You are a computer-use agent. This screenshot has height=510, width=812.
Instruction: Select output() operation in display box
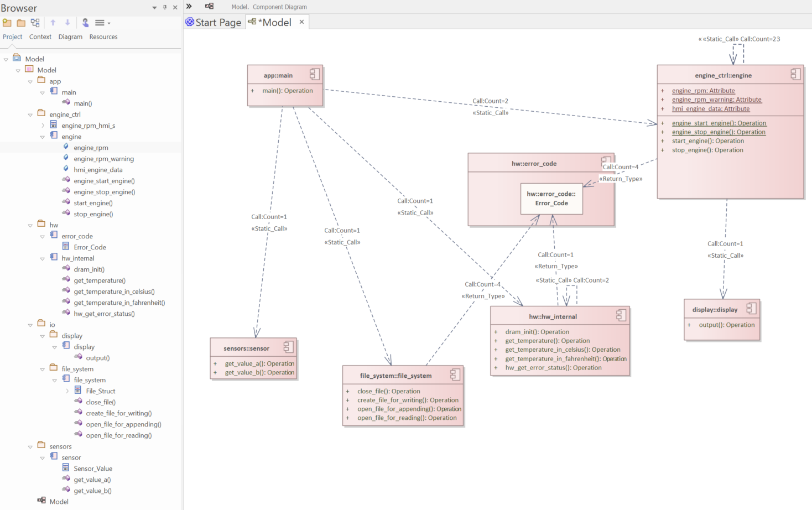click(x=727, y=325)
